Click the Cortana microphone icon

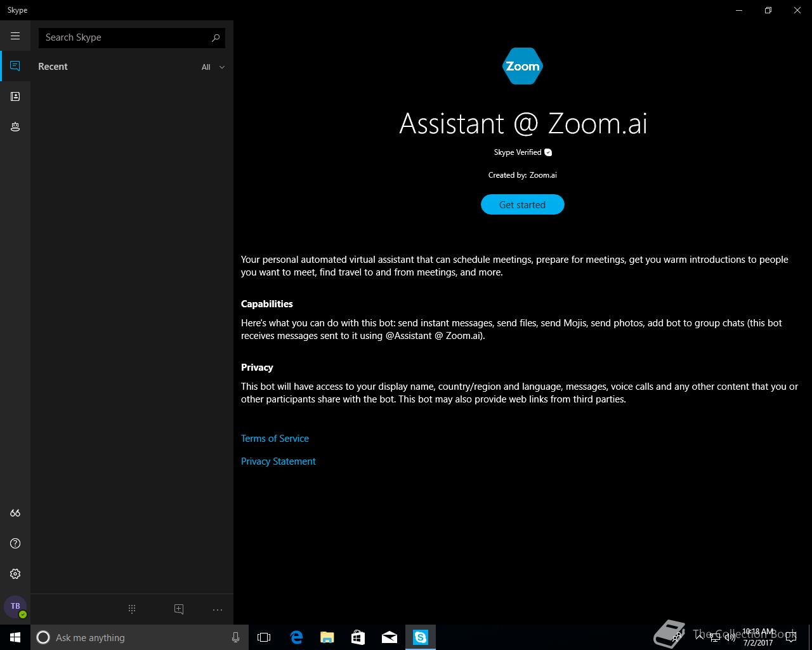[x=235, y=637]
